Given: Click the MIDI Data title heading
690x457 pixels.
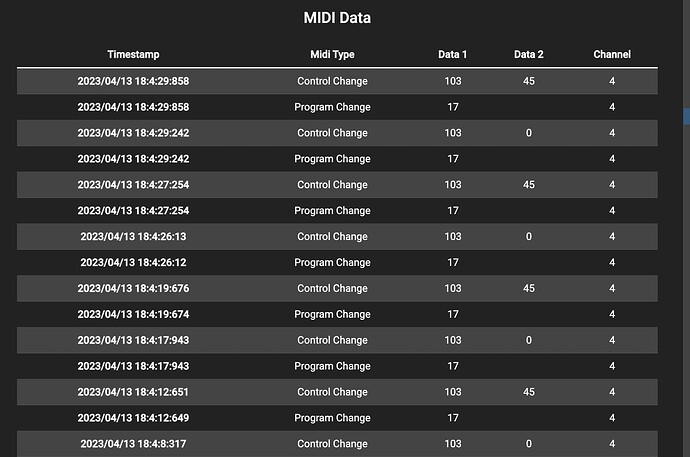Looking at the screenshot, I should pos(337,18).
